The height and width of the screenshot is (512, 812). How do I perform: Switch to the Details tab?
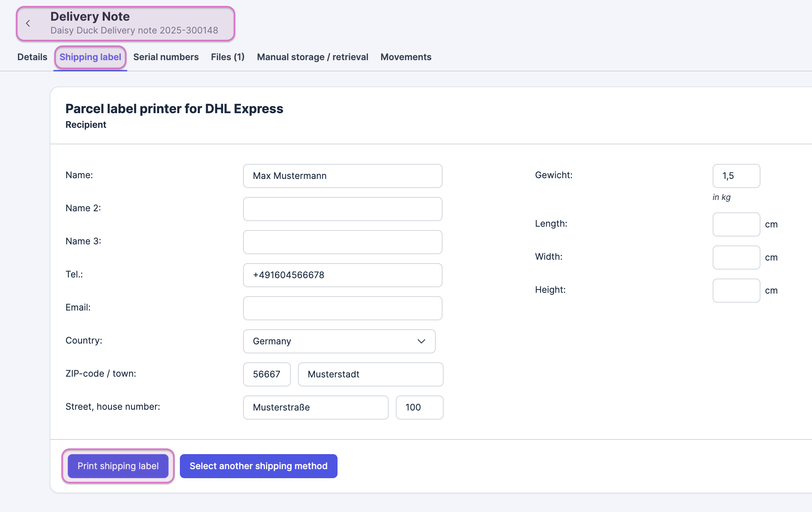coord(32,57)
